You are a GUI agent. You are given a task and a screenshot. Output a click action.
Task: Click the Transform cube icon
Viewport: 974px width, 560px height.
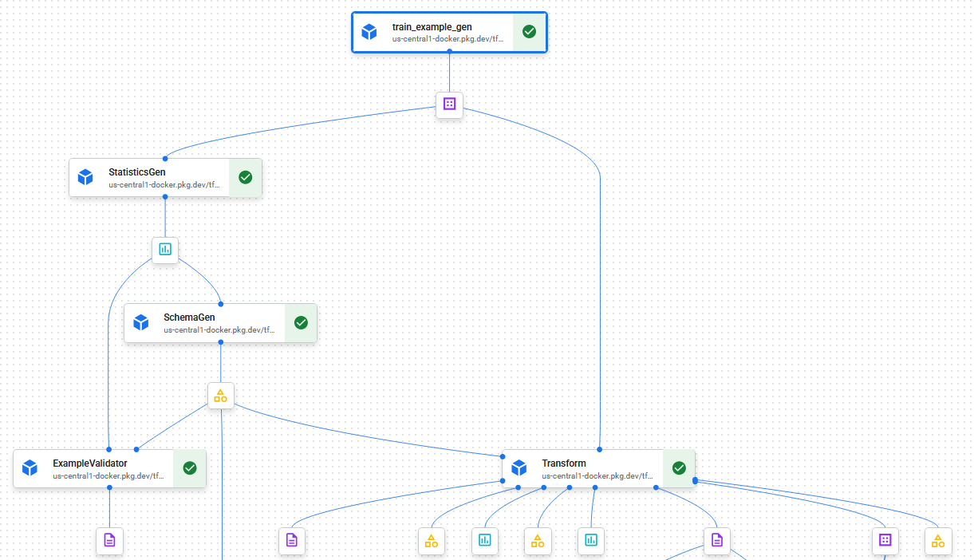click(519, 467)
